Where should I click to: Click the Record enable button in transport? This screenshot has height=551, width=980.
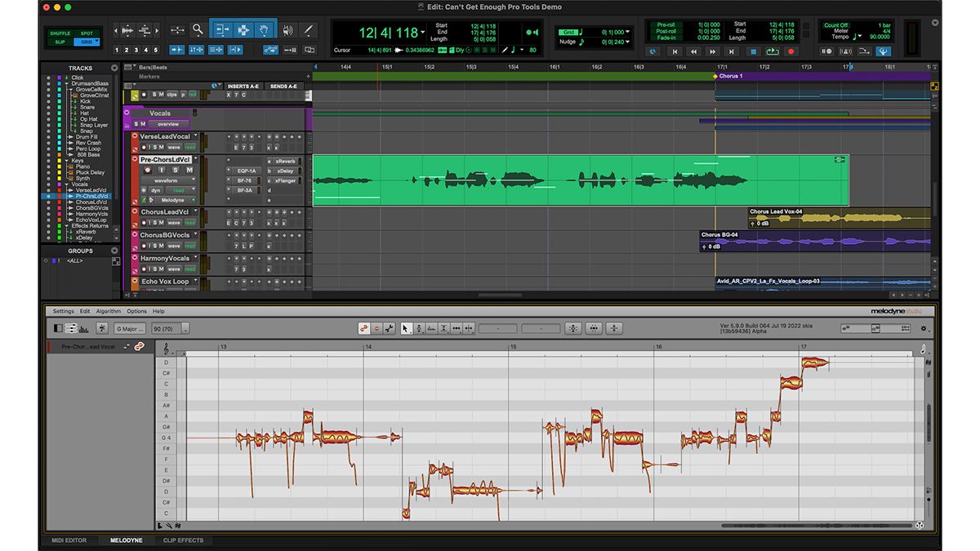[791, 51]
